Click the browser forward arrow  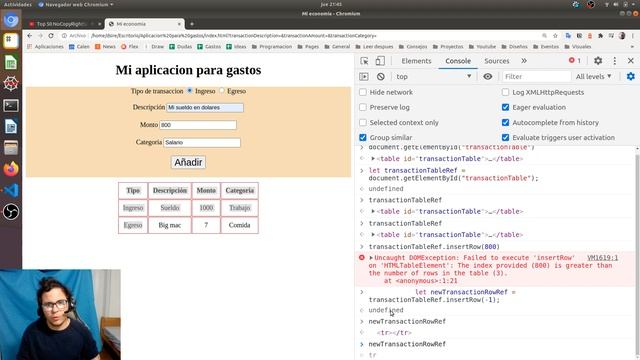(40, 36)
